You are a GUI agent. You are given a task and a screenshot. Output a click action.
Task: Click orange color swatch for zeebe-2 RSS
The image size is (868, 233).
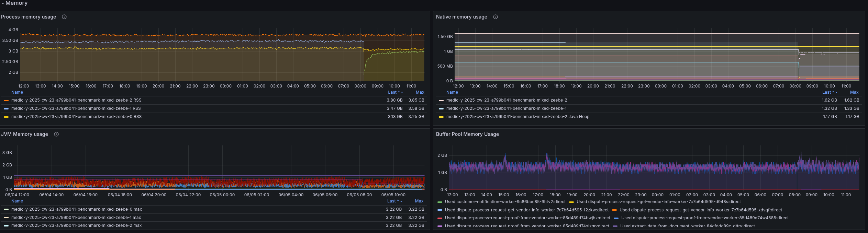click(6, 101)
